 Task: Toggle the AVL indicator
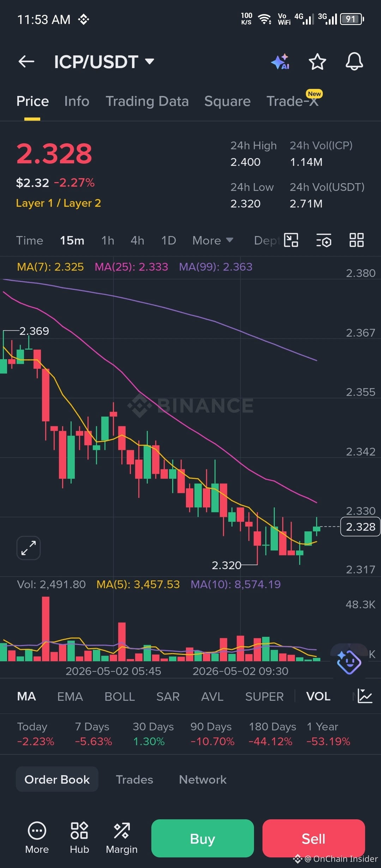tap(212, 697)
